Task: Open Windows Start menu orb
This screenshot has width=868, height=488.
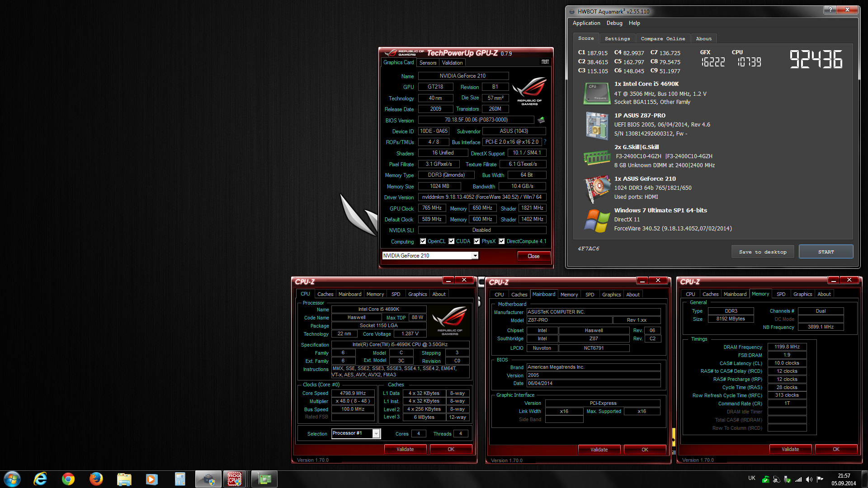Action: pyautogui.click(x=12, y=479)
